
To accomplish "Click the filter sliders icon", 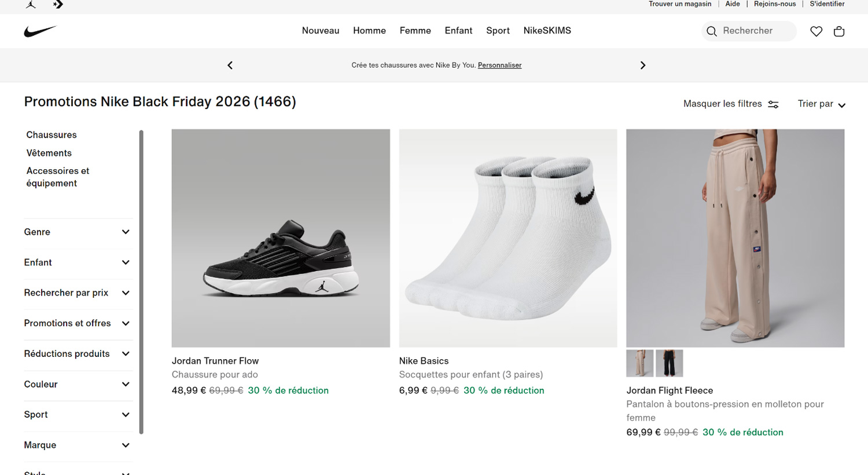I will 773,104.
